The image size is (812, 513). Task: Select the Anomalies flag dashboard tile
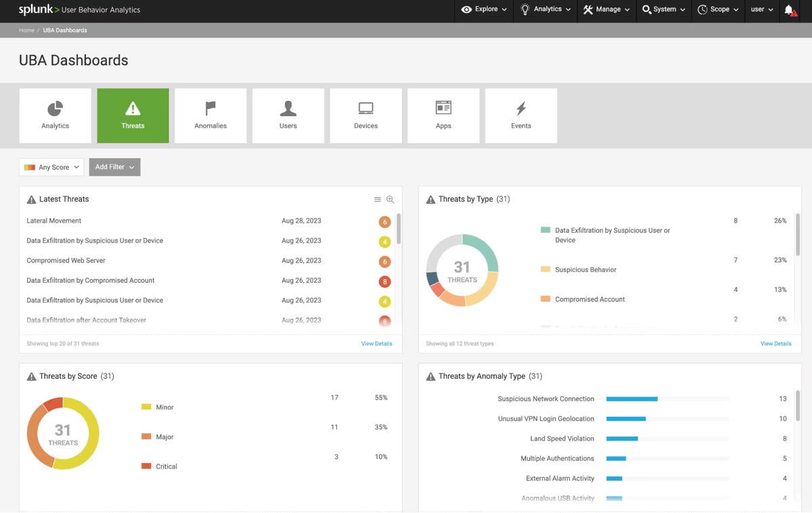(210, 116)
